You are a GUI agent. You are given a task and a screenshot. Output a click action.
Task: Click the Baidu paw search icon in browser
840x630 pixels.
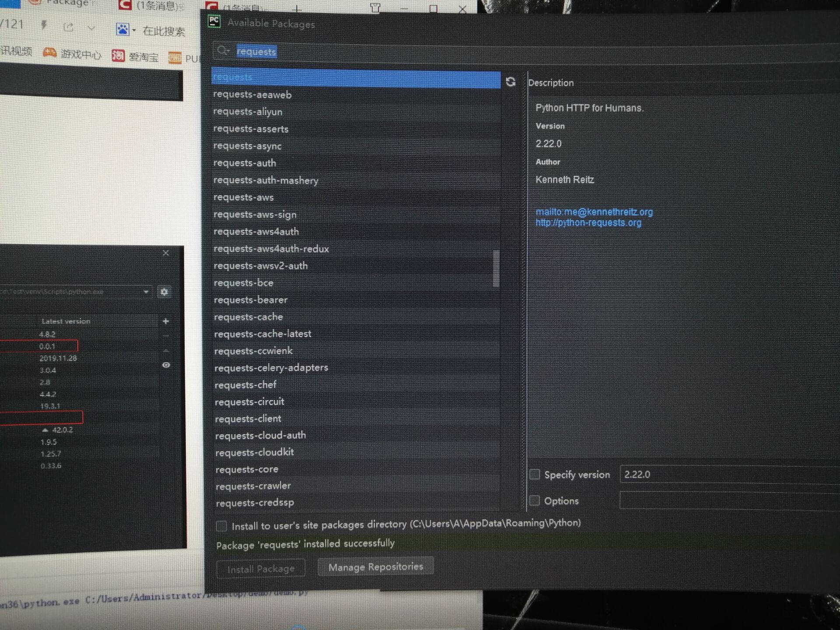(122, 29)
